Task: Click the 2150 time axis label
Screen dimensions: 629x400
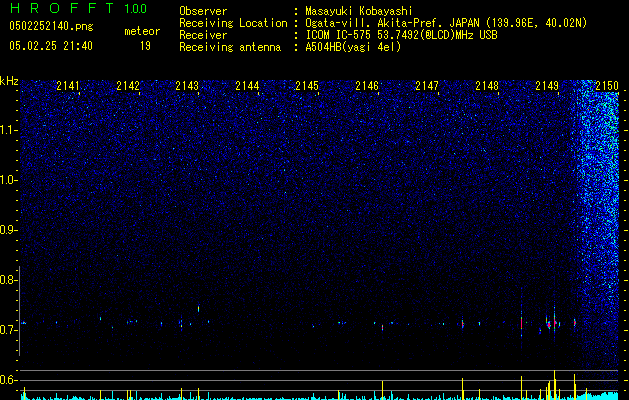Action: coord(607,86)
